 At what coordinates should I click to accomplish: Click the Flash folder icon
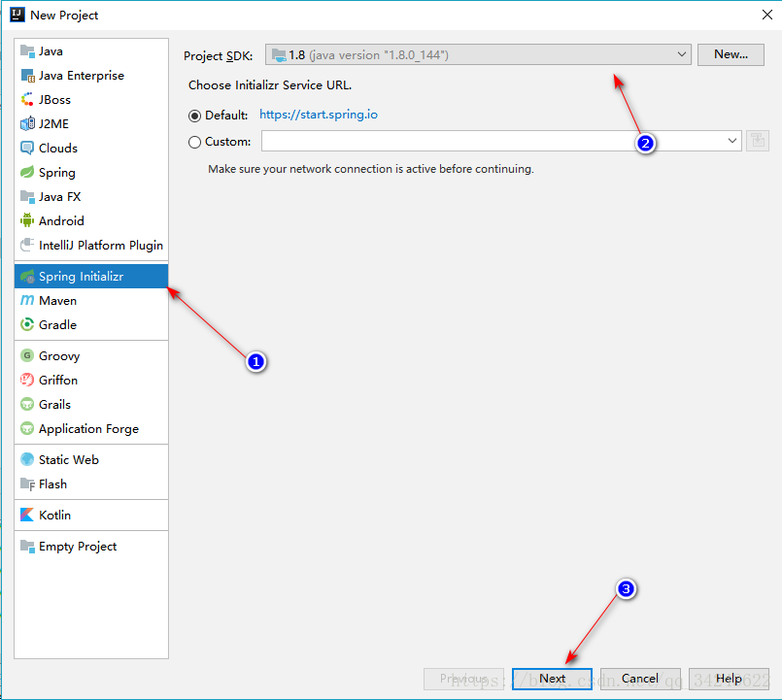coord(27,483)
